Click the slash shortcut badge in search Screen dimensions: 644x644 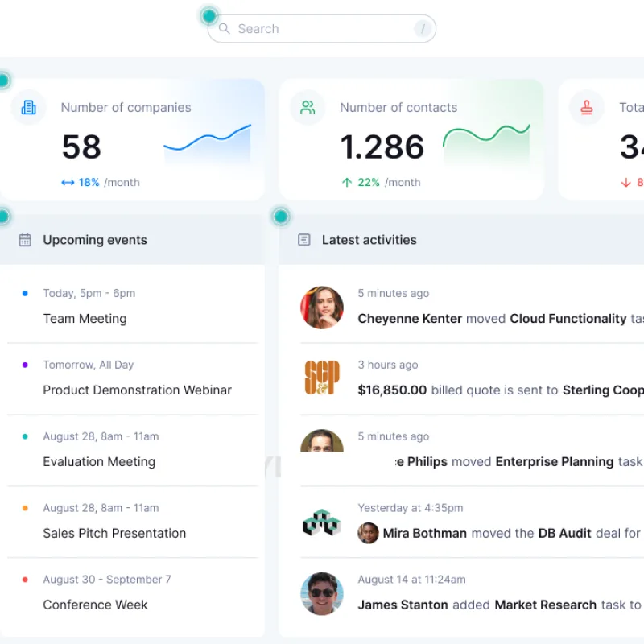[423, 29]
